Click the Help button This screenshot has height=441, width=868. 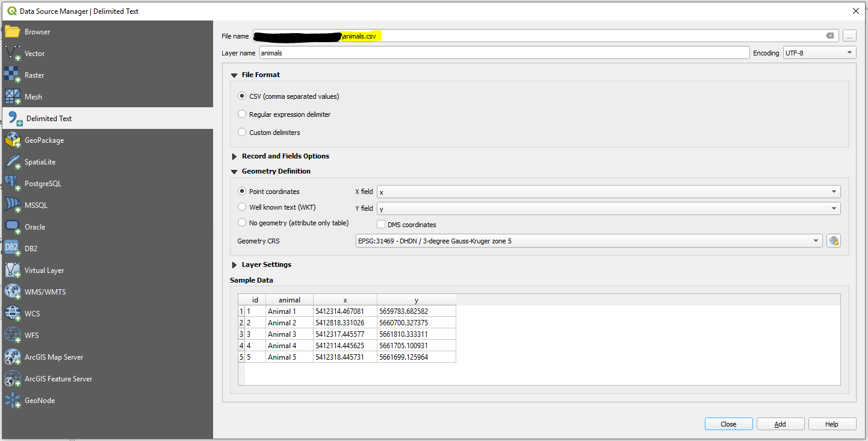coord(832,424)
